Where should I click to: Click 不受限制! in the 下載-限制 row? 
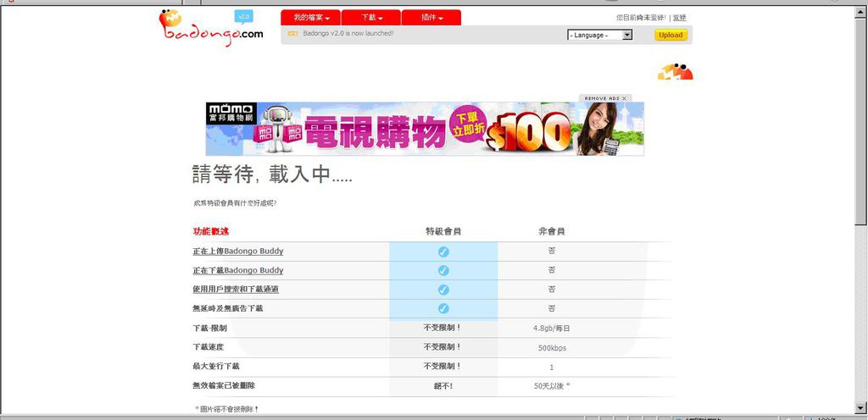(442, 328)
